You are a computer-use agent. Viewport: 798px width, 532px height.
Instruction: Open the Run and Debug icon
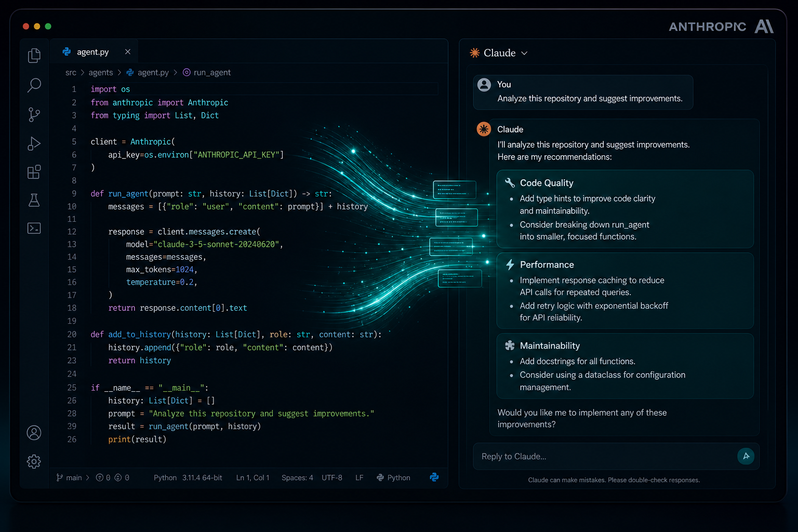coord(34,143)
